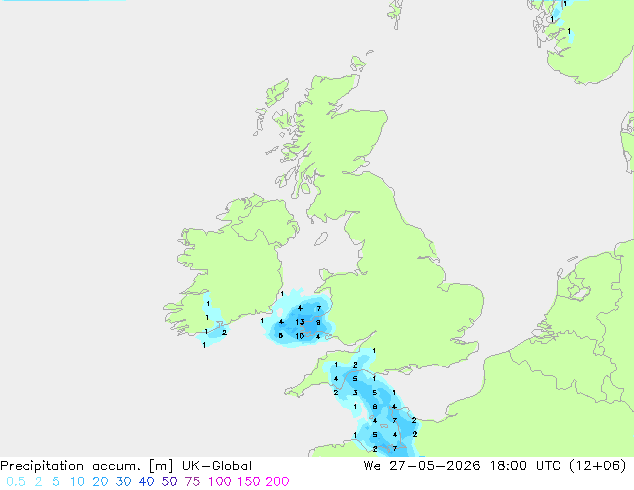Click the 13 precipitation value on map
This screenshot has height=490, width=634.
(x=300, y=322)
